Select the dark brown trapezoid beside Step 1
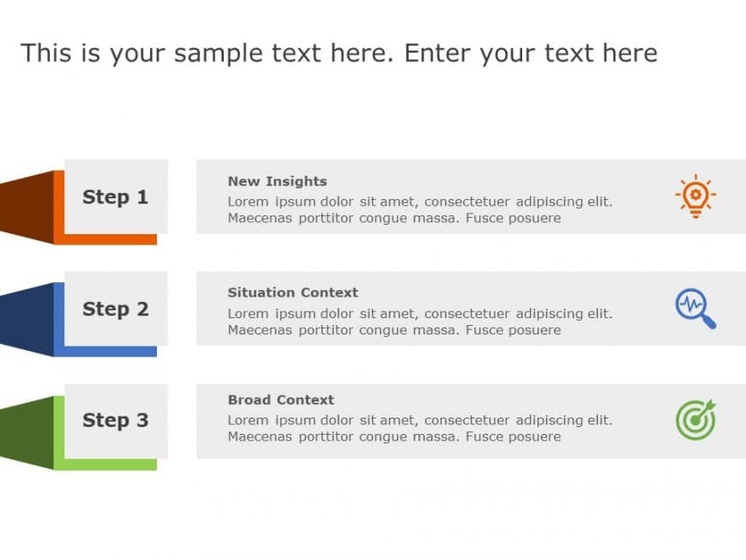Viewport: 746px width, 560px height. point(27,206)
